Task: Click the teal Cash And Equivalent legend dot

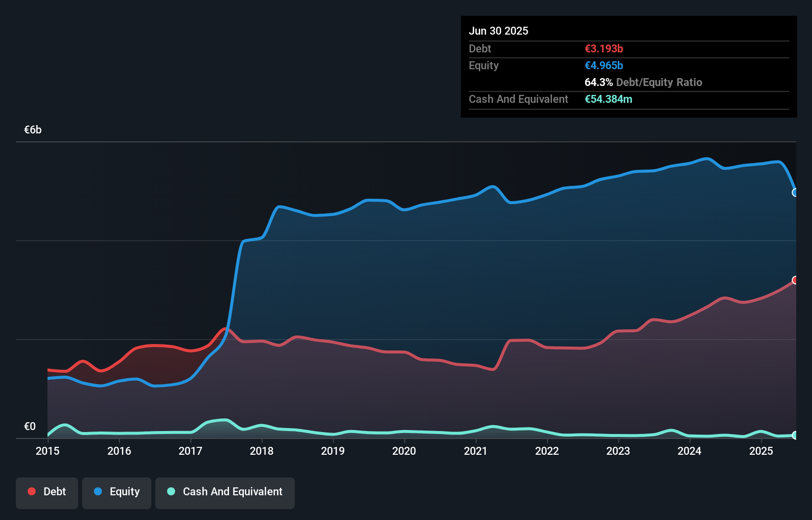Action: (x=171, y=491)
